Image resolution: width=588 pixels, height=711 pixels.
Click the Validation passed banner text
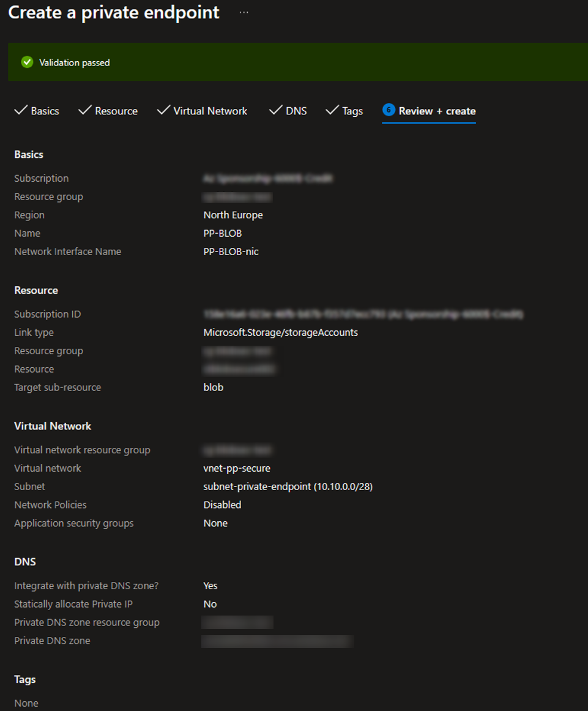click(75, 62)
